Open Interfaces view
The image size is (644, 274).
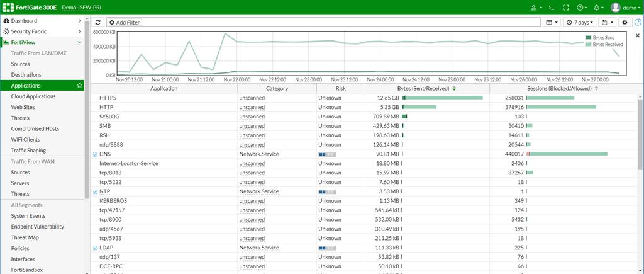click(23, 259)
